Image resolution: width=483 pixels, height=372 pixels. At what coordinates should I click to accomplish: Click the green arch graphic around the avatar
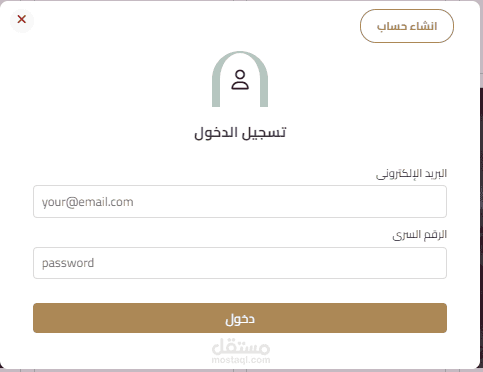240,79
